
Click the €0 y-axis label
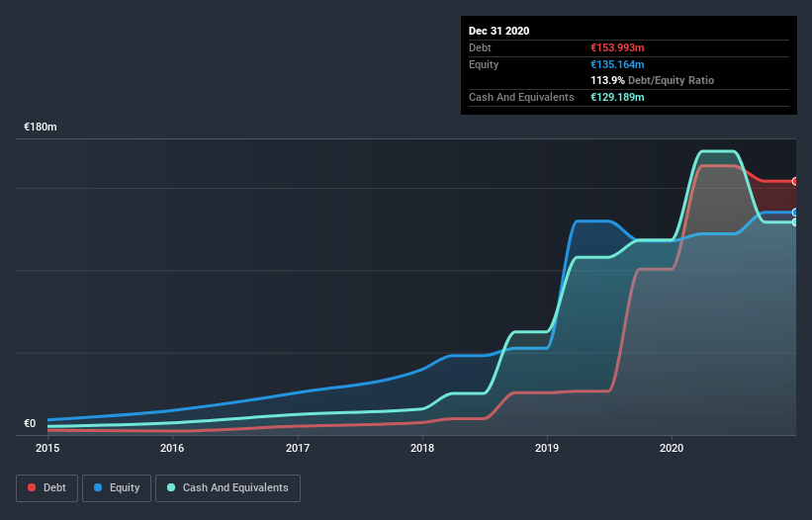pyautogui.click(x=30, y=423)
